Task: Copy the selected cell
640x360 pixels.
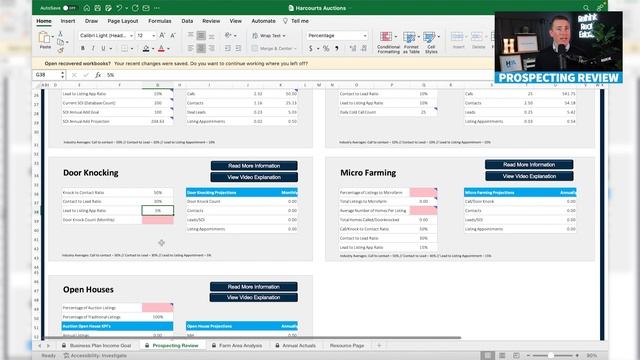Action: pyautogui.click(x=60, y=42)
